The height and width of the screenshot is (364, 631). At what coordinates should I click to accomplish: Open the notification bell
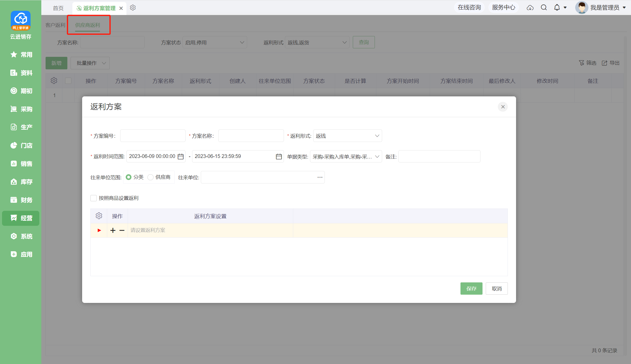pos(557,8)
